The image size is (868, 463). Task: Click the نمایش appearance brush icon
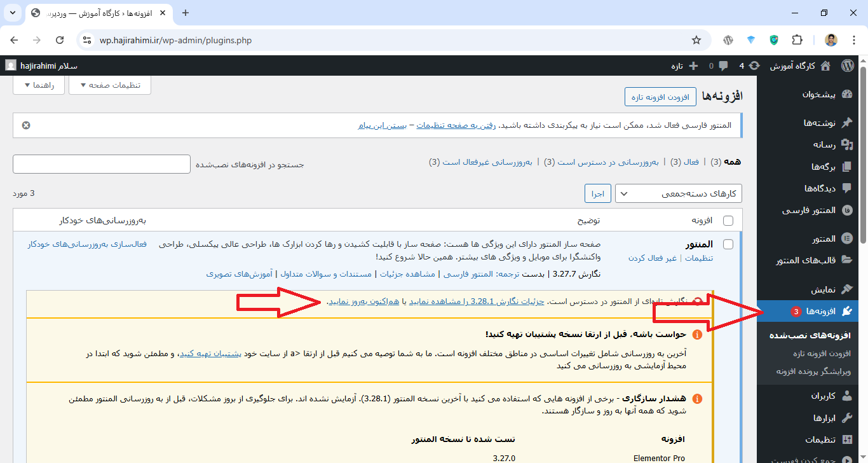pos(846,289)
